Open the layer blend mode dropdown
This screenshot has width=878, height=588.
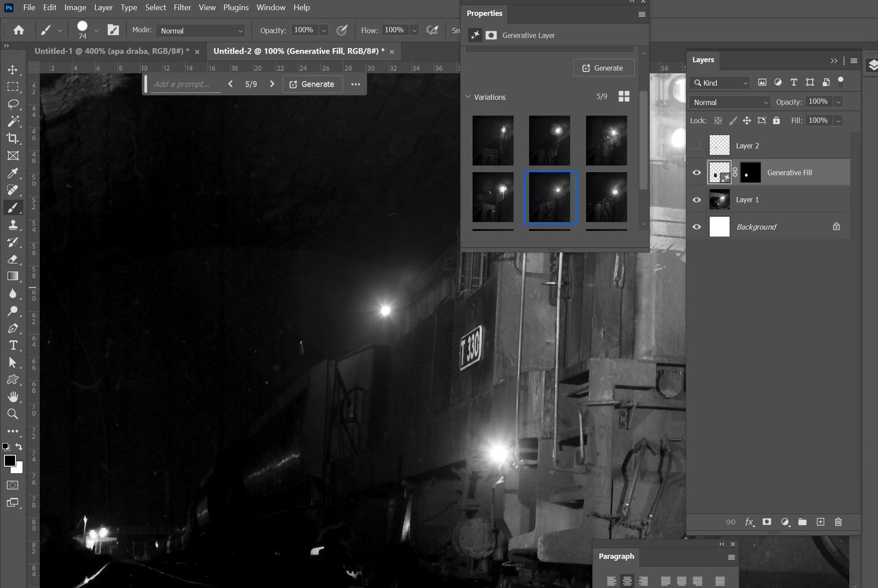coord(729,102)
